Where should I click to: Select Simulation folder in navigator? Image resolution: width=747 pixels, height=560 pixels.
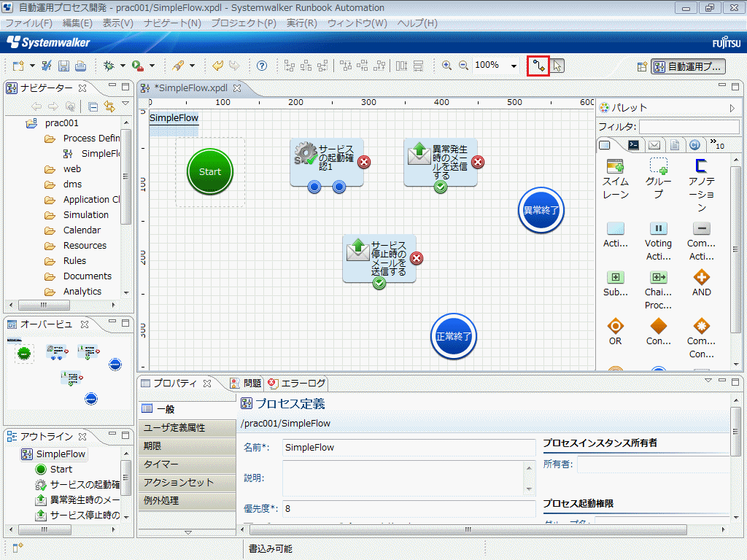[77, 215]
